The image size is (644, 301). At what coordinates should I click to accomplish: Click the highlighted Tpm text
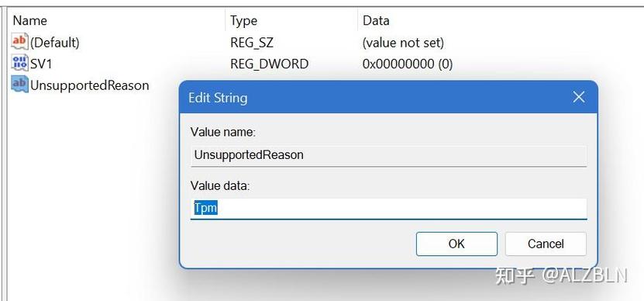pyautogui.click(x=205, y=208)
